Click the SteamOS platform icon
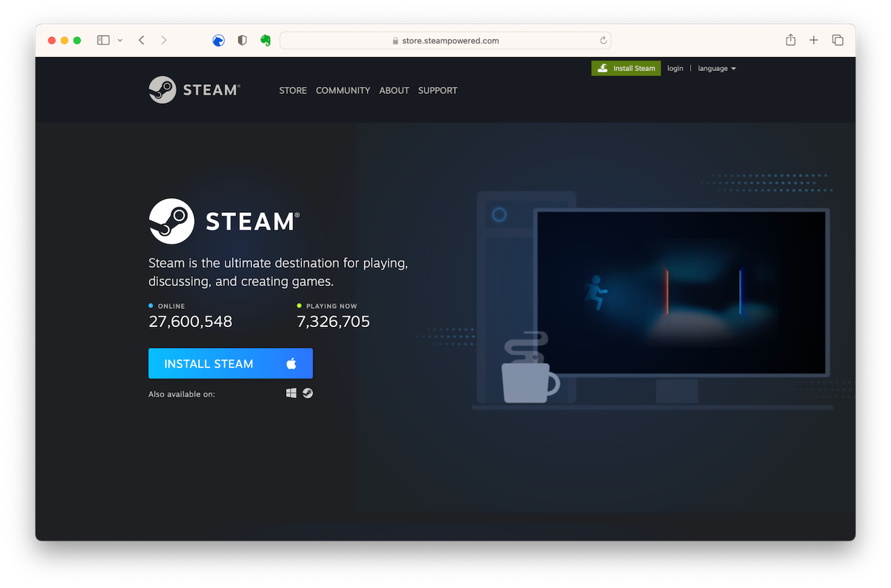The image size is (891, 588). click(308, 393)
